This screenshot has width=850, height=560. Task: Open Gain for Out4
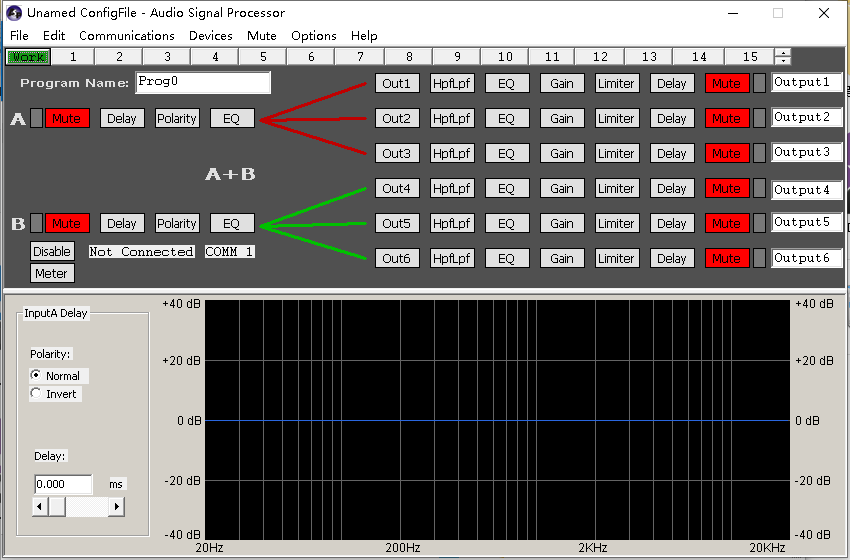[x=562, y=189]
